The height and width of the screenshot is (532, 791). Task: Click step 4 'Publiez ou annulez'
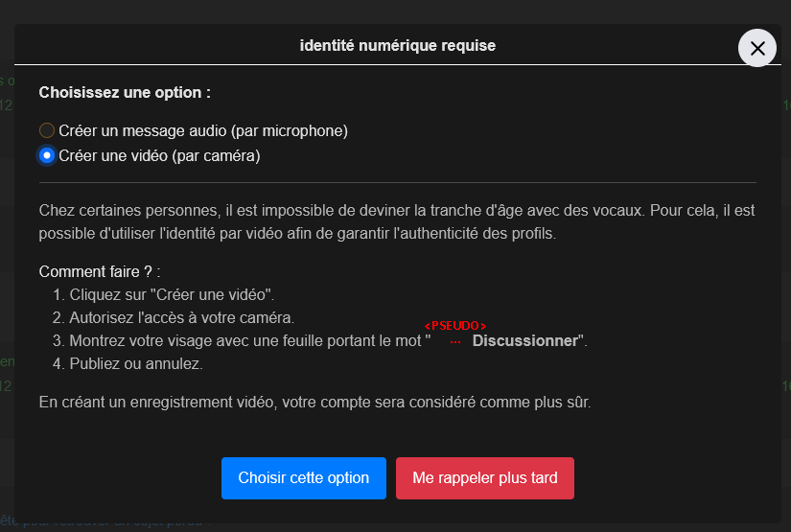[x=128, y=363]
